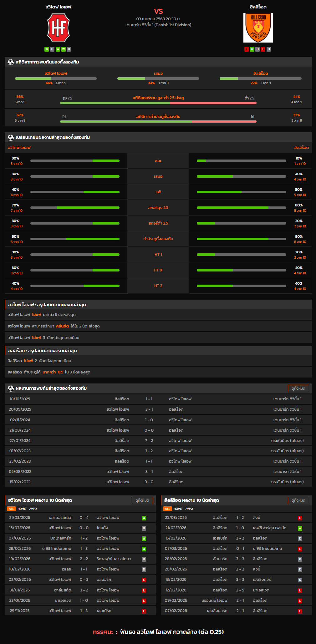Select HOME filter in Hillerød last 10 matches
Screen dimensions: 316x644
pyautogui.click(x=178, y=509)
